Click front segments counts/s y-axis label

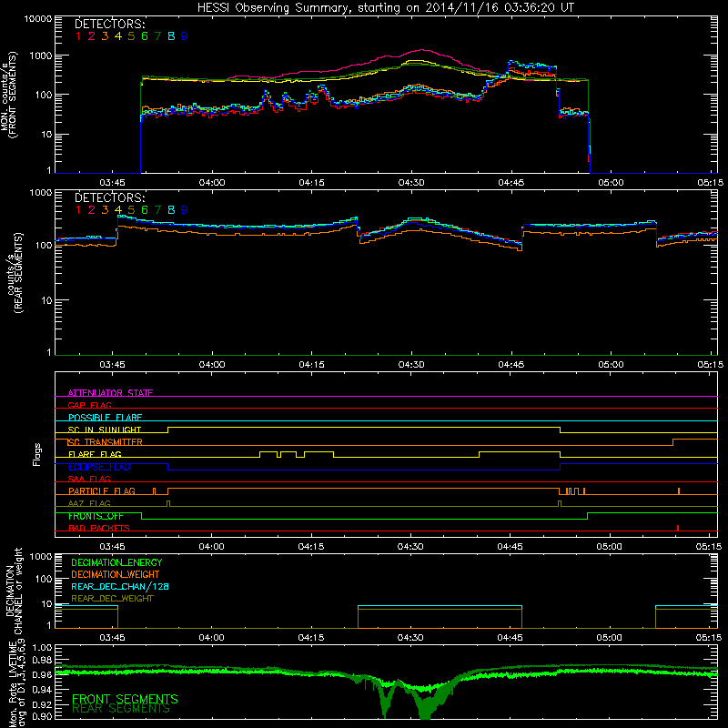click(9, 96)
